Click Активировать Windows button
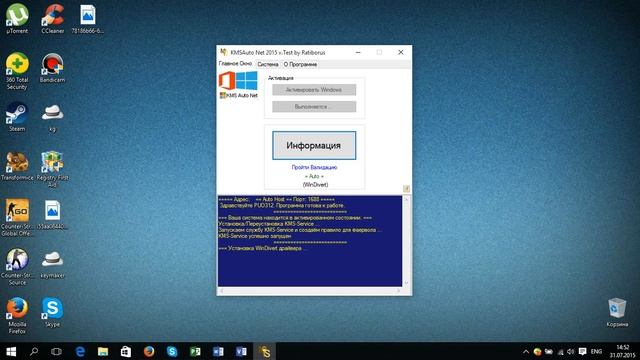640x360 pixels. click(314, 89)
